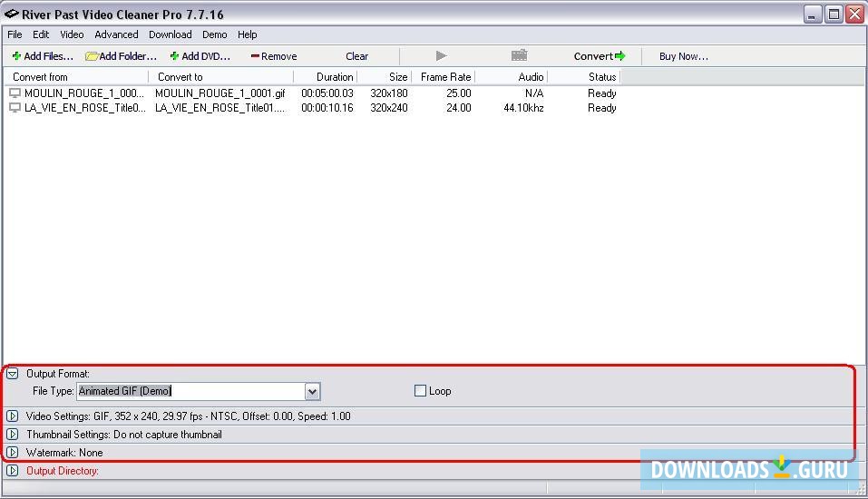Click output name MOULIN_ROUGE_1_0001.gif

[x=220, y=93]
